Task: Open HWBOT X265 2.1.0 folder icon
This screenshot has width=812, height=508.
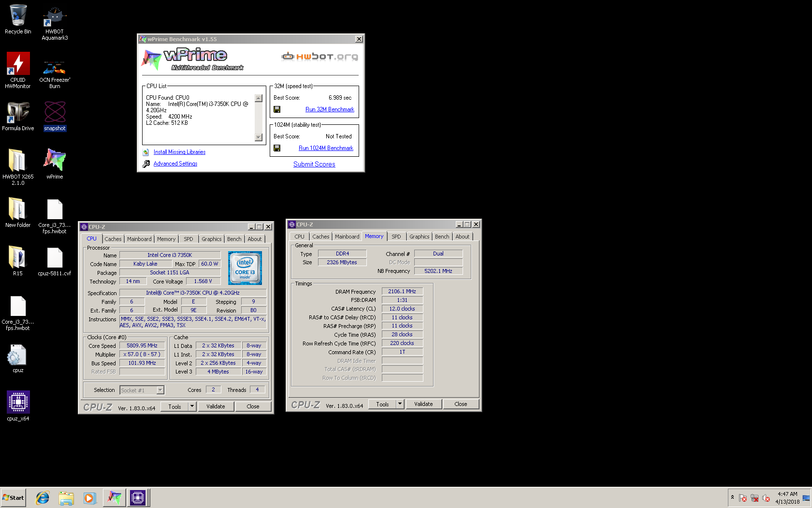Action: pos(18,167)
